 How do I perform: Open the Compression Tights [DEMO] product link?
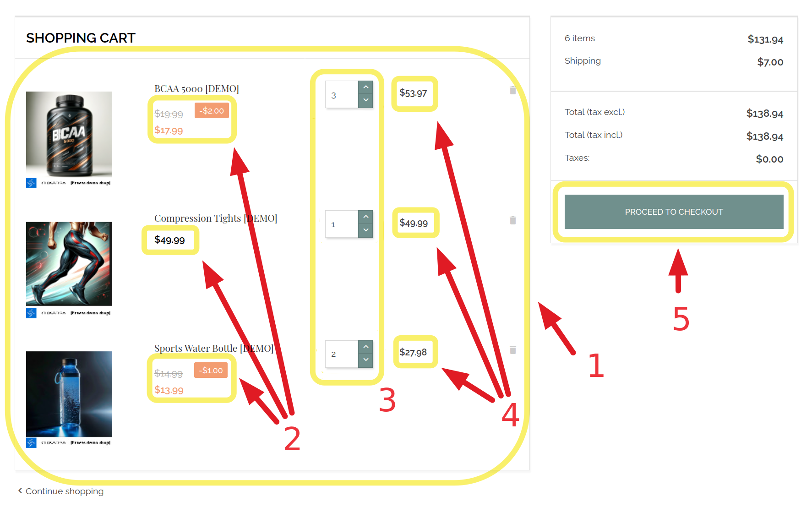(x=216, y=218)
